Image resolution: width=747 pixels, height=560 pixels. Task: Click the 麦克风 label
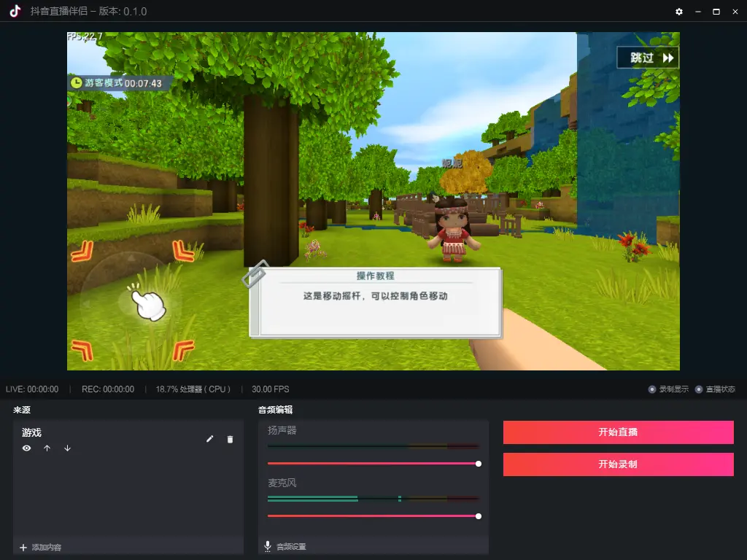click(282, 483)
